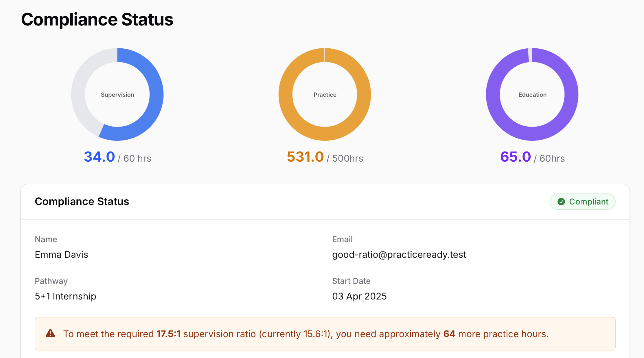Screen dimensions: 644x358
Task: Click the Start Date 03 Apr 2025
Action: 359,296
